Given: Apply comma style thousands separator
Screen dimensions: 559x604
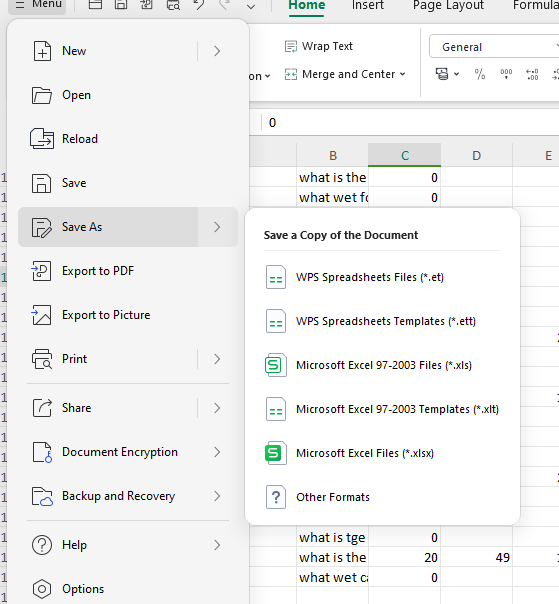Looking at the screenshot, I should tap(506, 74).
